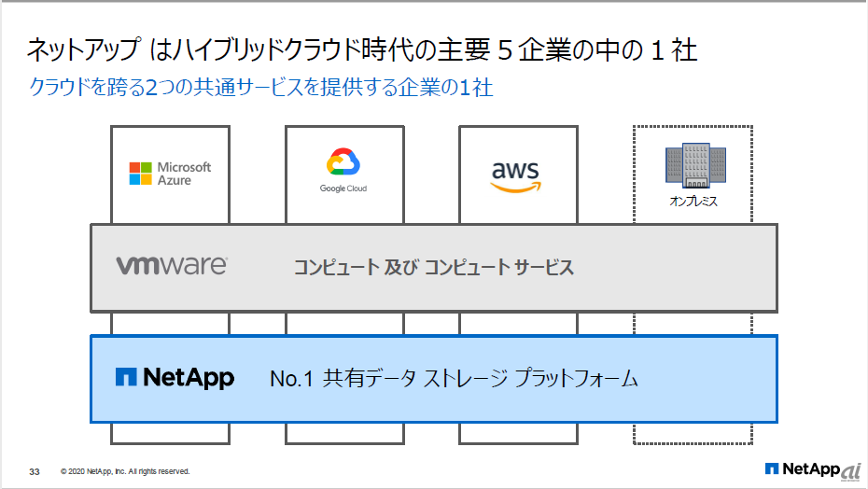Click the NetApp logo in blue bar
The image size is (868, 489).
175,378
